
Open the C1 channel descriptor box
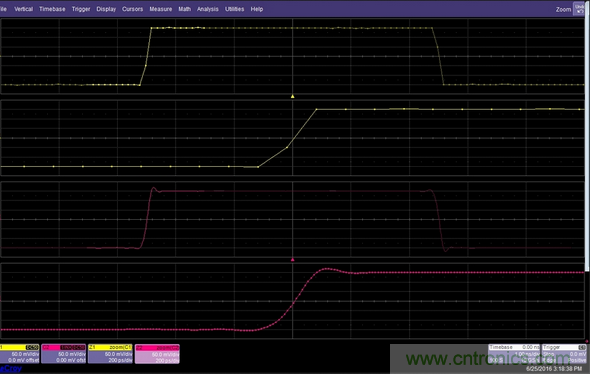point(19,354)
